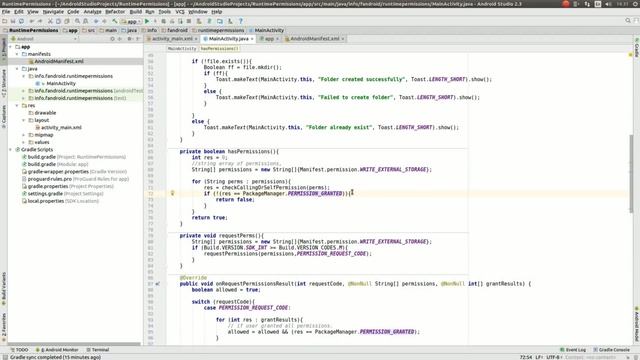
Task: Open the Refactor menu
Action: click(x=115, y=12)
